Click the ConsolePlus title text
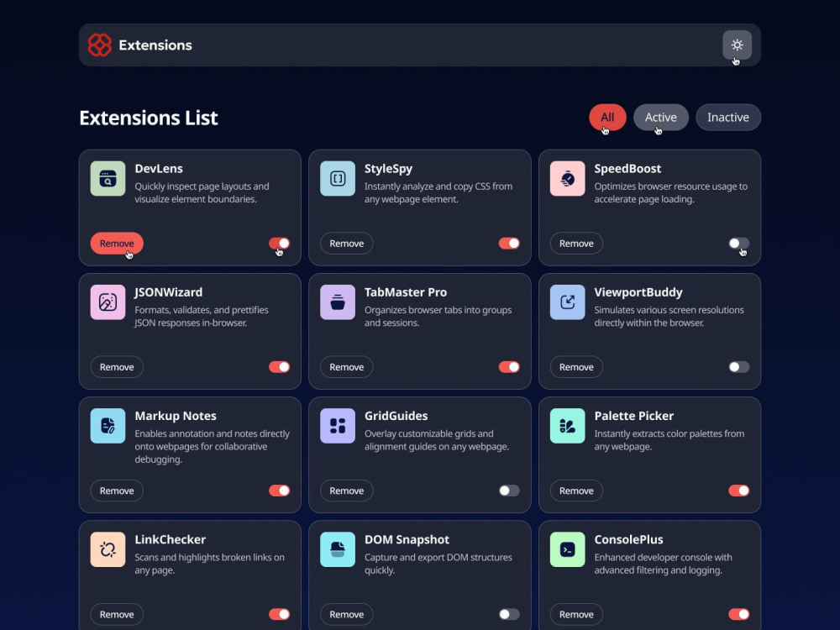Image resolution: width=840 pixels, height=630 pixels. tap(628, 540)
